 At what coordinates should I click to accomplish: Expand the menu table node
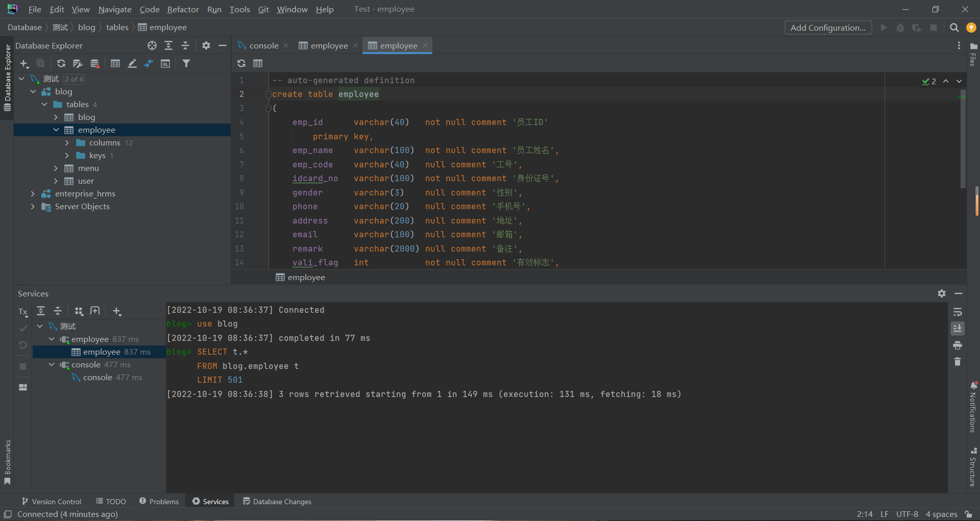pos(56,168)
